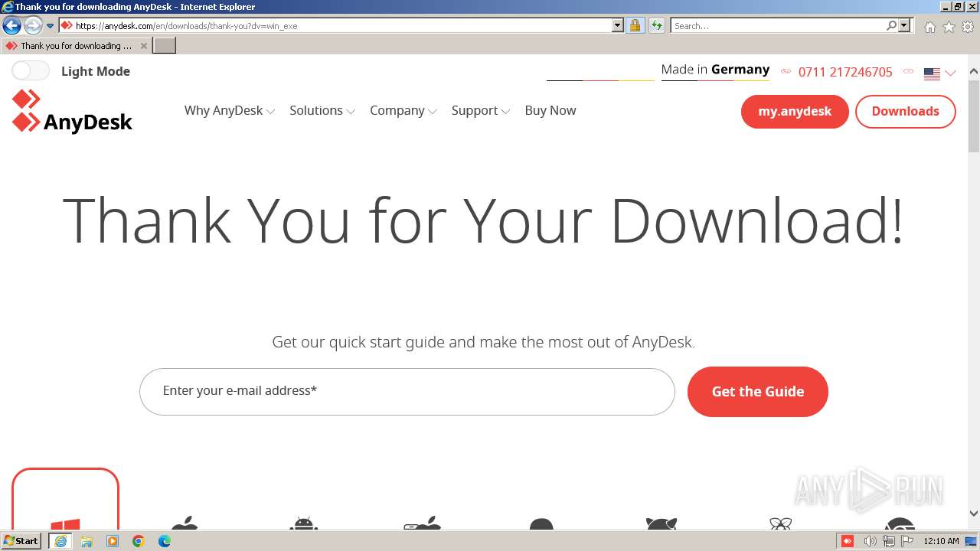Select the FreeBSD platform icon
Image resolution: width=980 pixels, height=551 pixels.
pyautogui.click(x=661, y=523)
